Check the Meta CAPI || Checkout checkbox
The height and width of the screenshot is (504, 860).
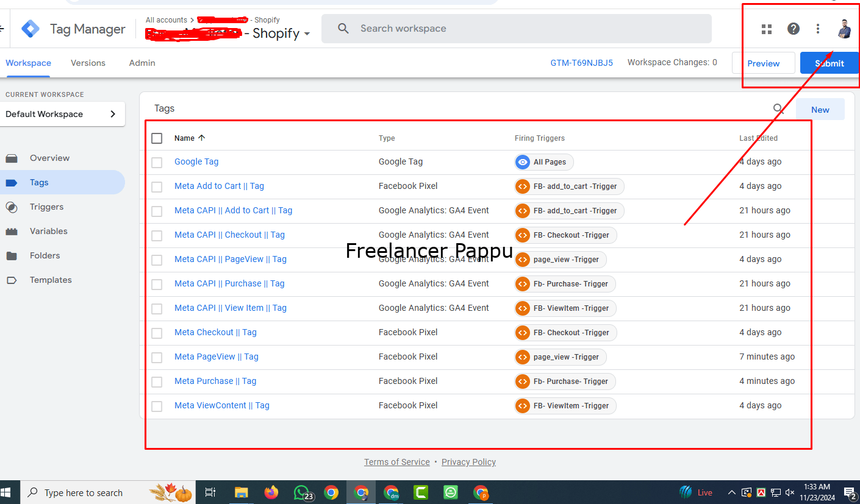point(157,236)
